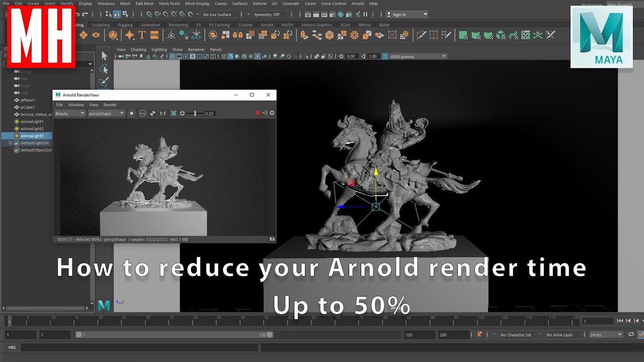Select aiAreaLight2 in the Outliner
Viewport: 644px width, 362px height.
(32, 129)
